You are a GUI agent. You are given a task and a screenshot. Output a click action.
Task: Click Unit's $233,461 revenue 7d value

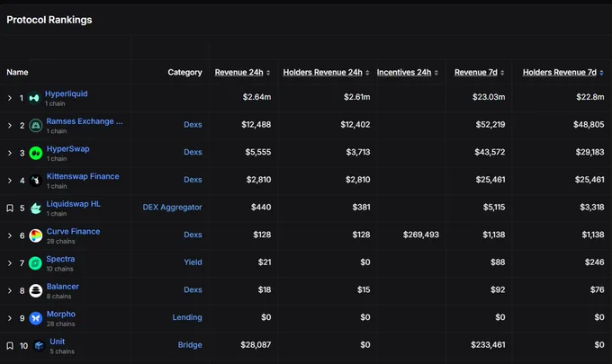488,345
